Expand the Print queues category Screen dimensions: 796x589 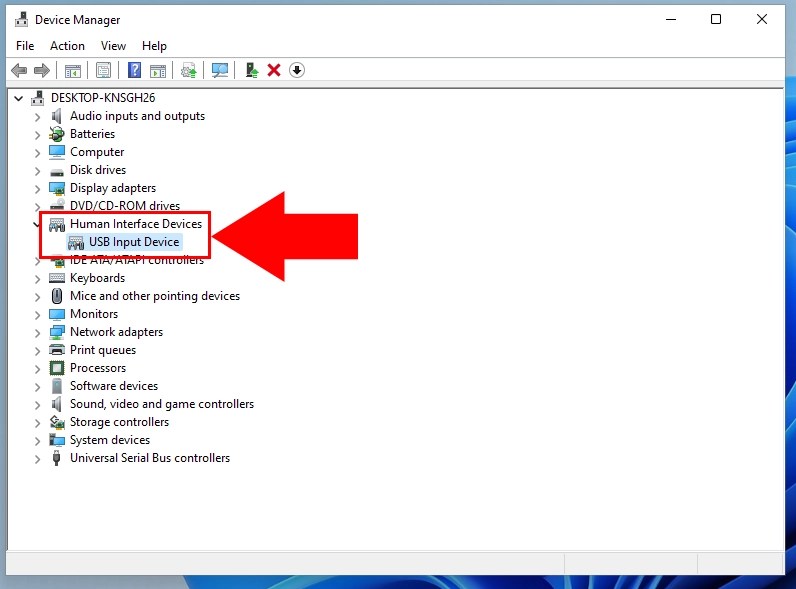coord(37,351)
